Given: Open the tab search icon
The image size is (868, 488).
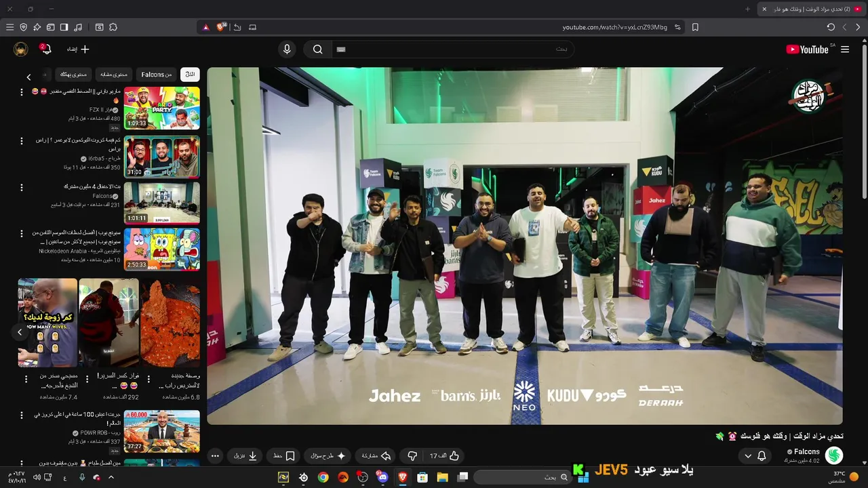Looking at the screenshot, I should (x=99, y=27).
